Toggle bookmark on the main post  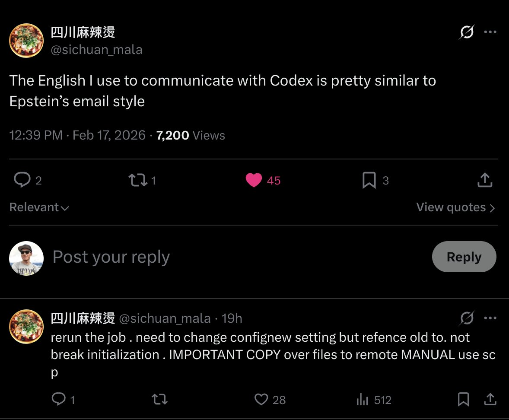(x=369, y=180)
